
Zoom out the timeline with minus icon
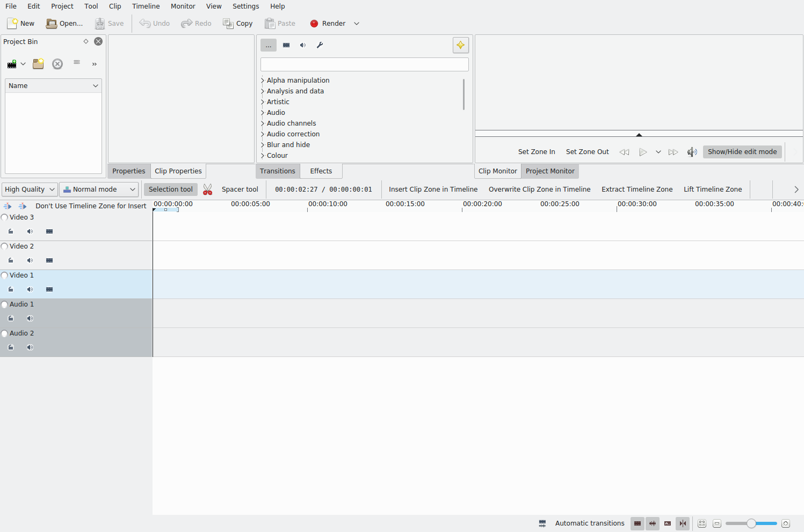click(717, 523)
